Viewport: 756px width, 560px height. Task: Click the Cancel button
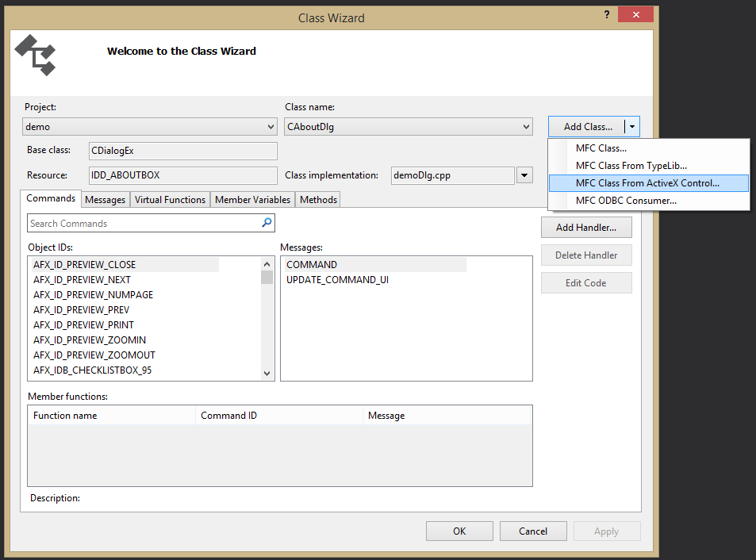click(533, 531)
